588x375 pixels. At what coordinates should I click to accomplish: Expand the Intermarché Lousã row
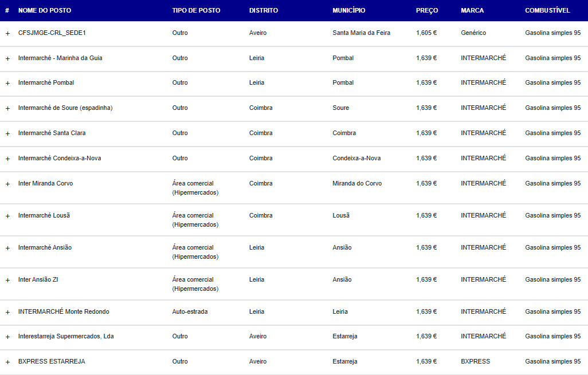coord(7,216)
